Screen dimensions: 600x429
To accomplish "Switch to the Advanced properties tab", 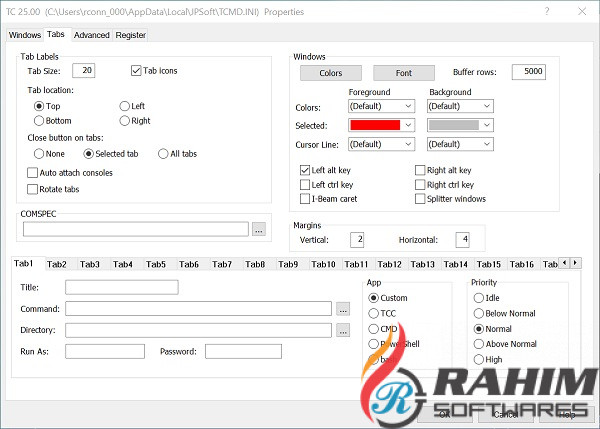I will pos(91,35).
